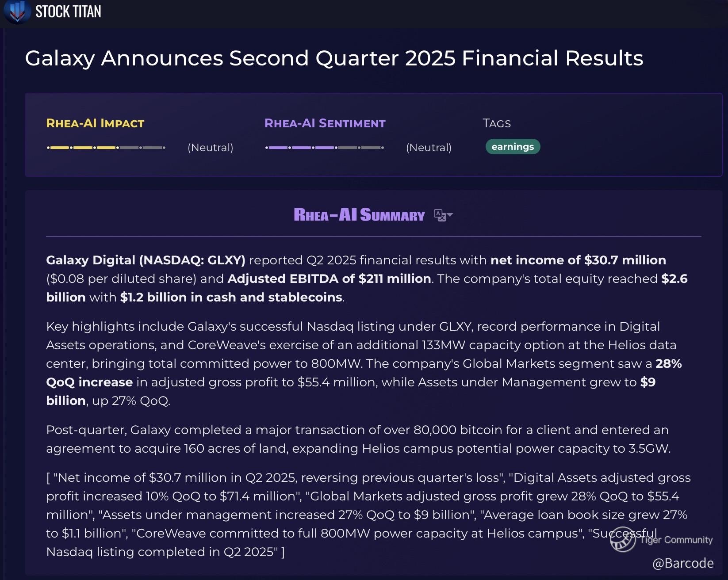Screen dimensions: 728x580
Task: Click the Rhea-AI Impact heading
Action: 95,123
